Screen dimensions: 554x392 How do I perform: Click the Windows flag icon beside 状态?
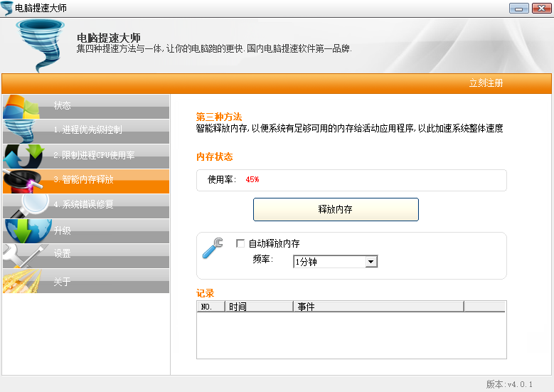pyautogui.click(x=21, y=107)
